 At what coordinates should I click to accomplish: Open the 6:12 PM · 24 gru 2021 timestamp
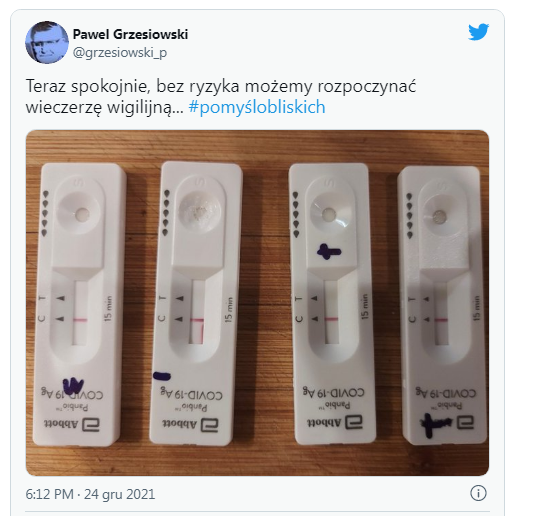[90, 494]
